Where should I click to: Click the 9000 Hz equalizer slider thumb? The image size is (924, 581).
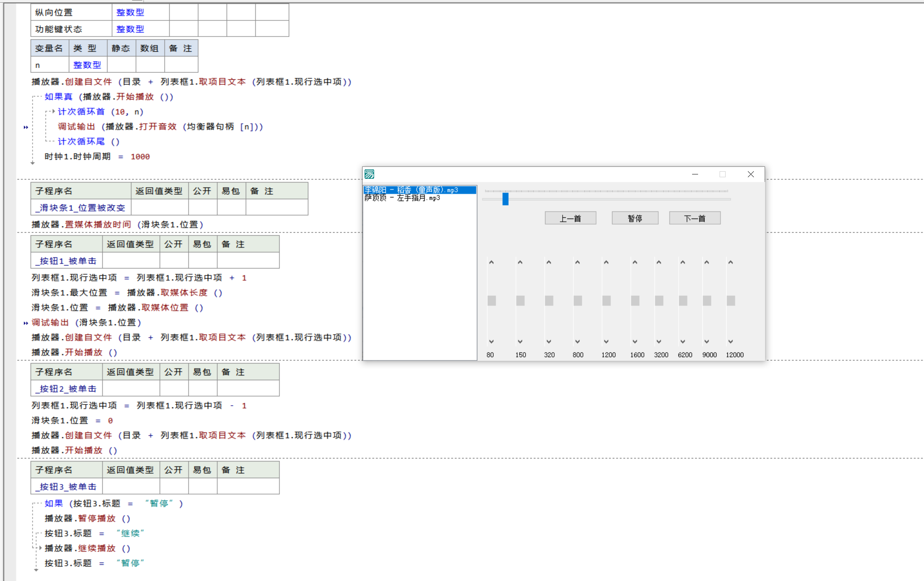707,301
